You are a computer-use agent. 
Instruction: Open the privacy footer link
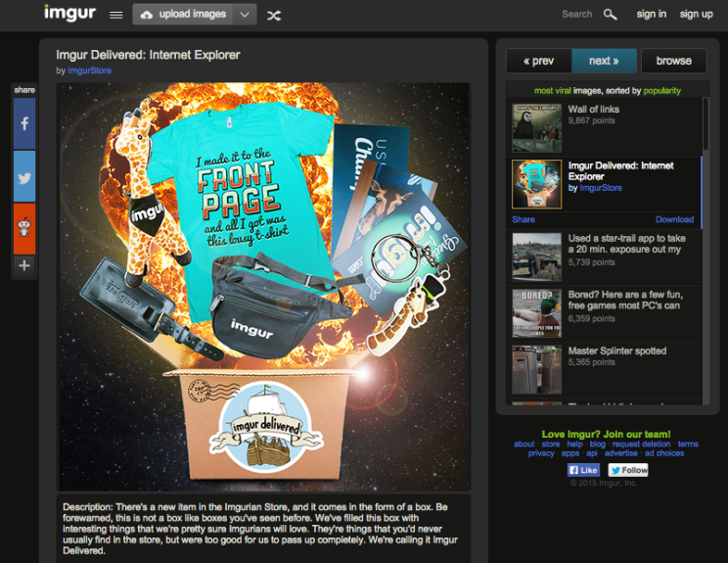tap(541, 453)
